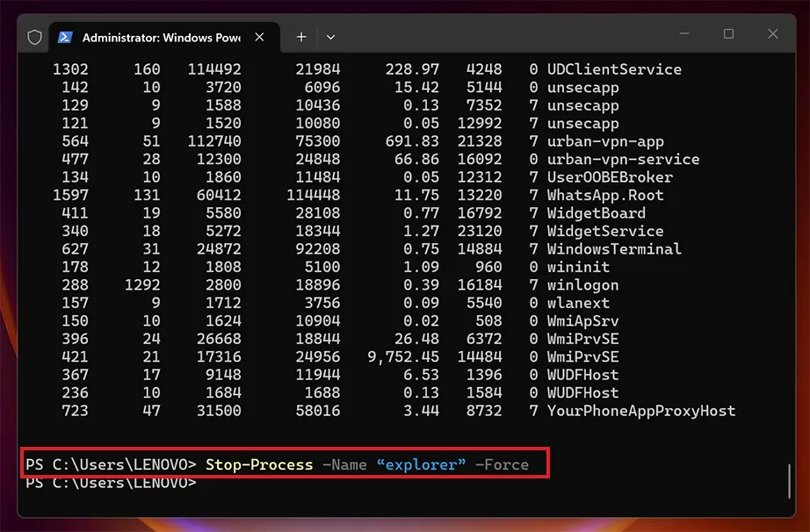The height and width of the screenshot is (532, 810).
Task: Click the handle count 1597
Action: click(x=71, y=195)
